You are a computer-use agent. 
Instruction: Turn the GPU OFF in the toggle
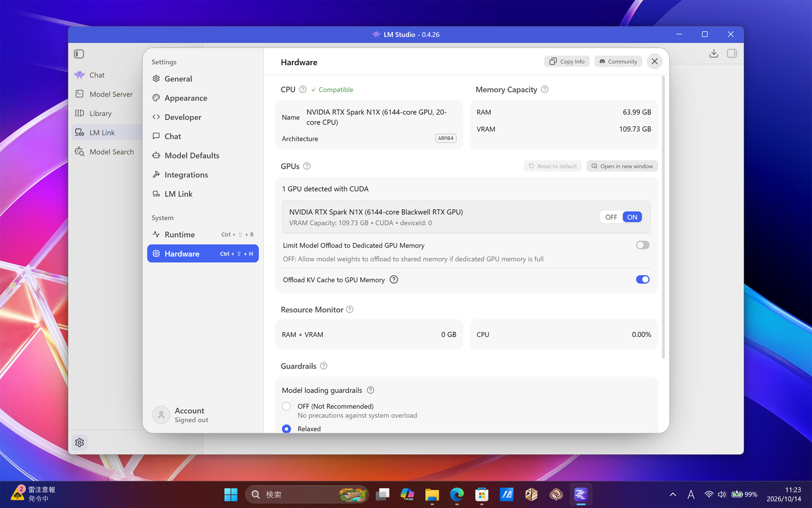point(611,217)
